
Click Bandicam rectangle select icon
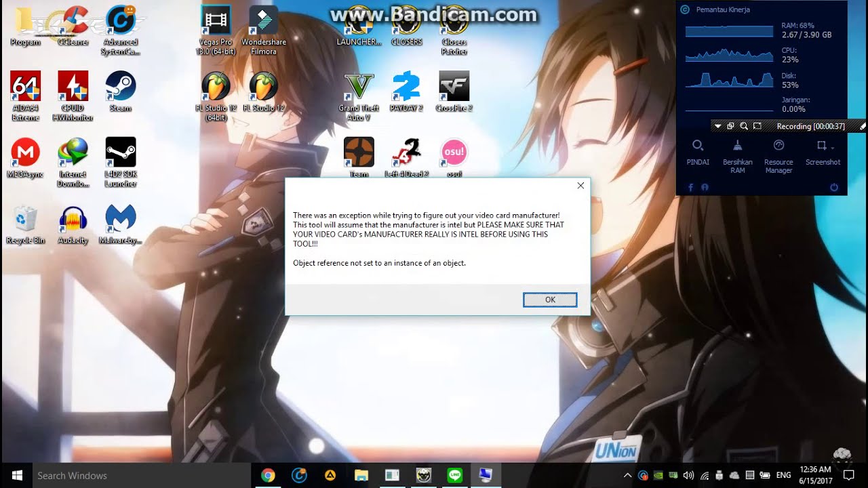757,126
